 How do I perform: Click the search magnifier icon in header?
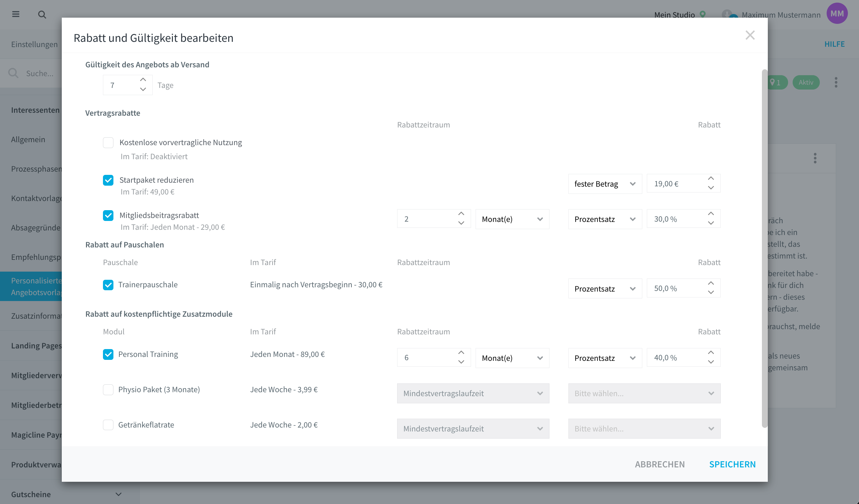coord(42,14)
